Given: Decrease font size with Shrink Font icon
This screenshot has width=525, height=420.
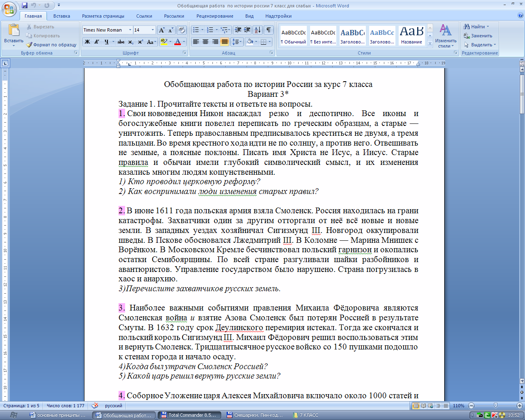Looking at the screenshot, I should click(x=171, y=30).
